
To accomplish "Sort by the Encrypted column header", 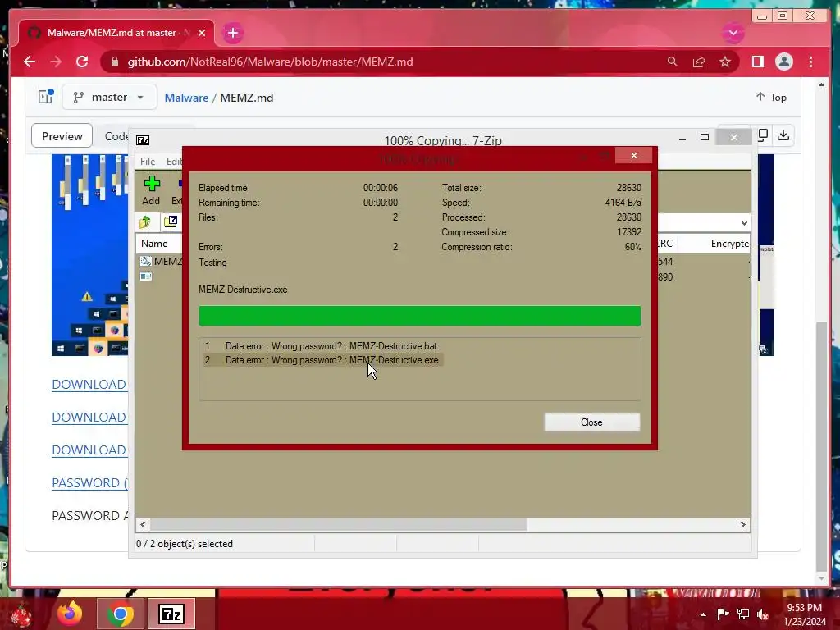I will 729,243.
